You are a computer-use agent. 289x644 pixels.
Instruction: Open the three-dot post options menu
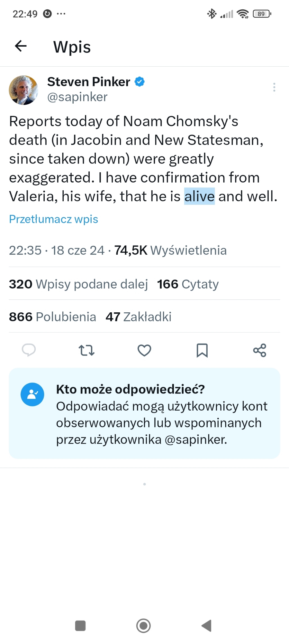point(274,87)
